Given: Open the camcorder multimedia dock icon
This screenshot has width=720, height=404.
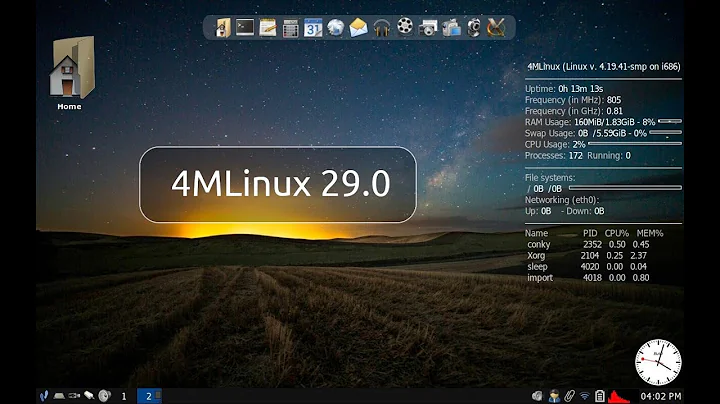Looking at the screenshot, I should pyautogui.click(x=451, y=28).
